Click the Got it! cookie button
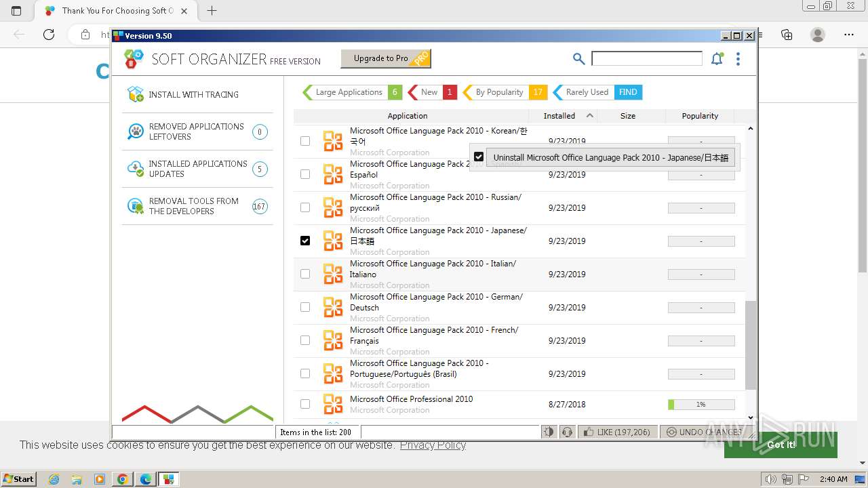 [781, 445]
